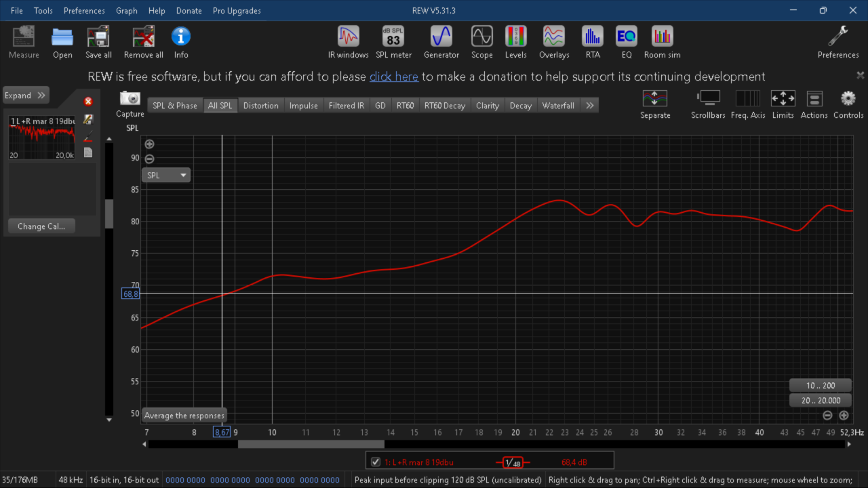Switch to the Impulse tab
Viewport: 868px width, 488px height.
point(304,105)
